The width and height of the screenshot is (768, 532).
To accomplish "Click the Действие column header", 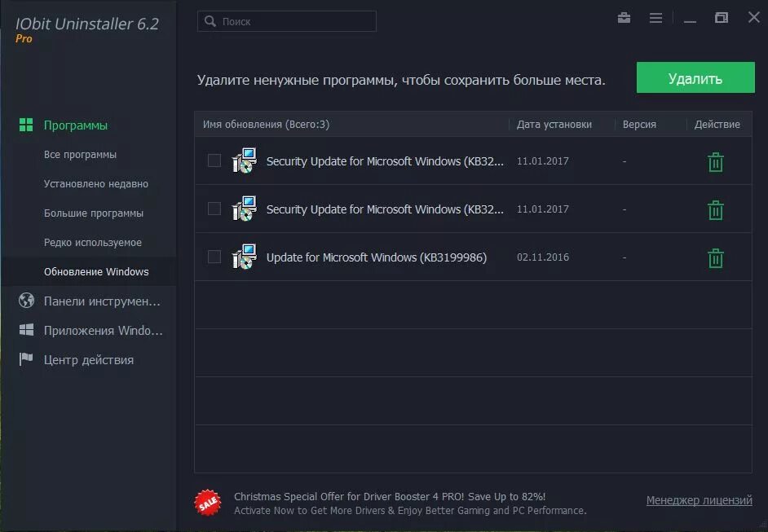I will tap(717, 125).
